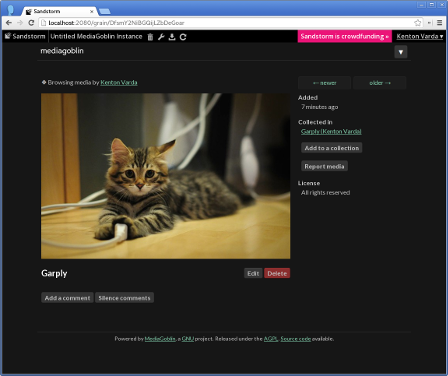Click the License label
The height and width of the screenshot is (376, 448).
click(309, 183)
